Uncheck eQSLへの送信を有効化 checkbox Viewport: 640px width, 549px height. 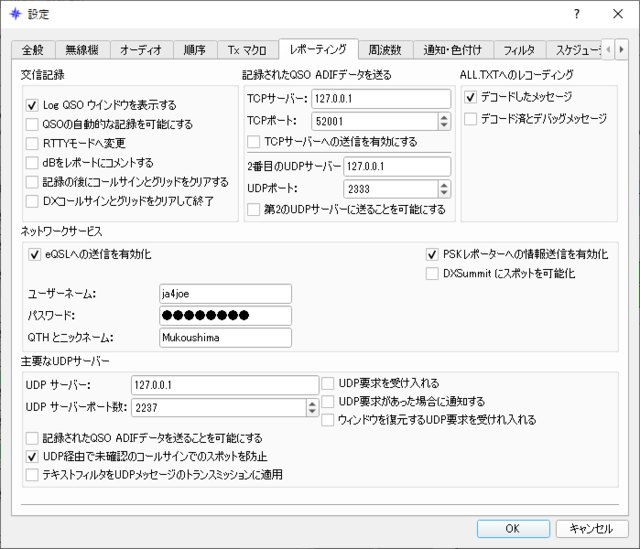coord(34,254)
